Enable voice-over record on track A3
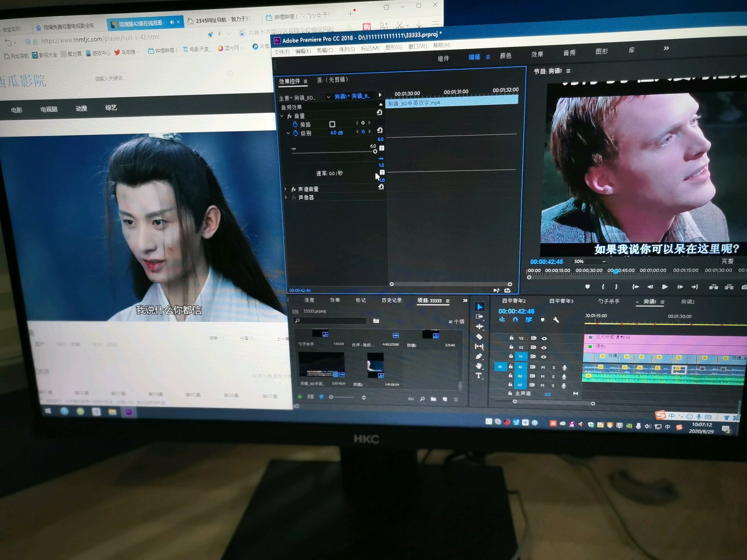 tap(564, 386)
